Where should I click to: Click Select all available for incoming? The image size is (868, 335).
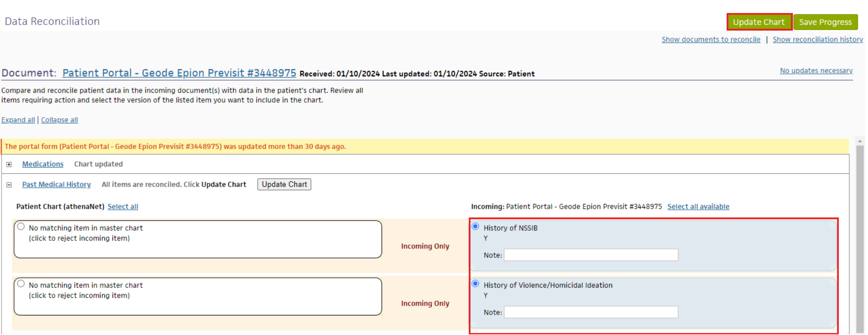tap(698, 207)
